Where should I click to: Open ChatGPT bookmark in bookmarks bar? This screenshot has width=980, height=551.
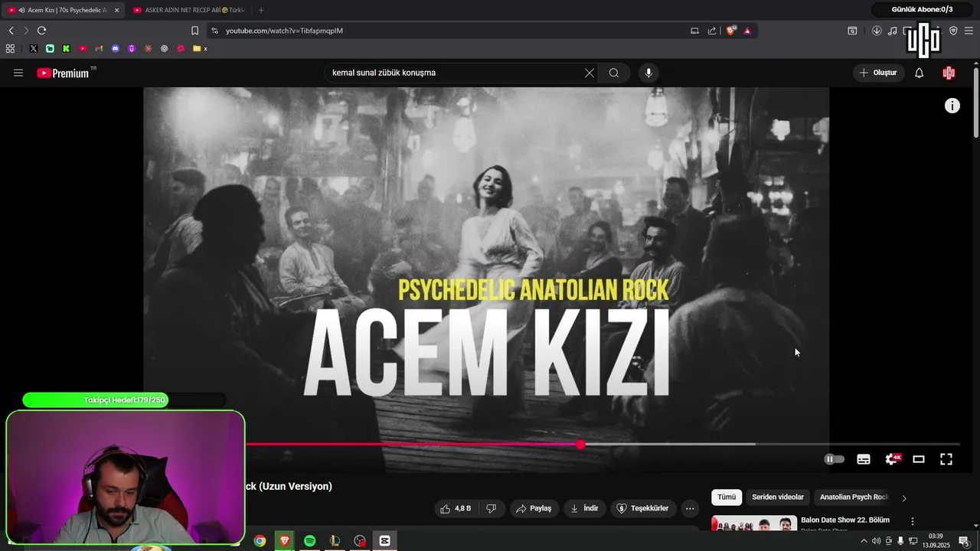(165, 48)
